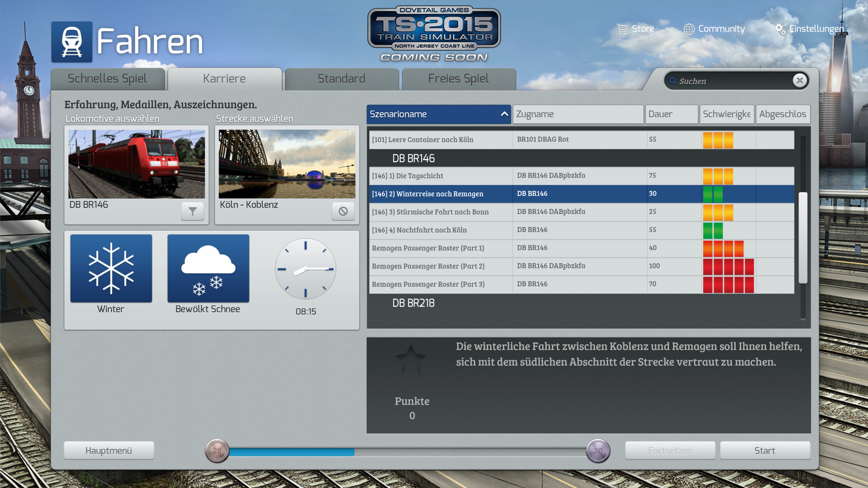Viewport: 868px width, 488px height.
Task: Open Einstellungen gear icon
Action: point(780,29)
